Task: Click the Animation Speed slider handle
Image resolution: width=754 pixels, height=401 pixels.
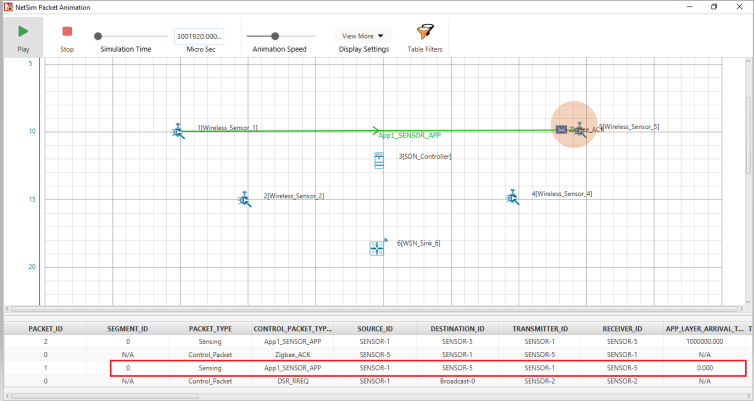Action: pos(275,36)
